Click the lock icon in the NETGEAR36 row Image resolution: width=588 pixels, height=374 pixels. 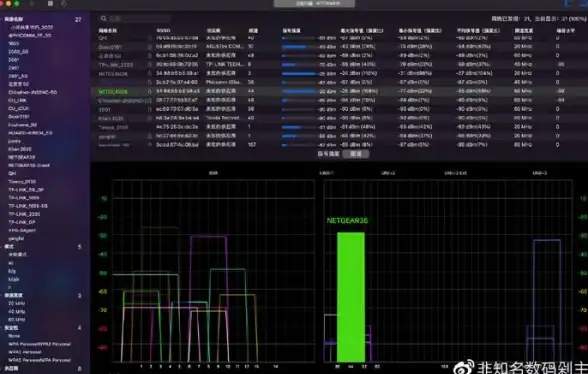150,92
